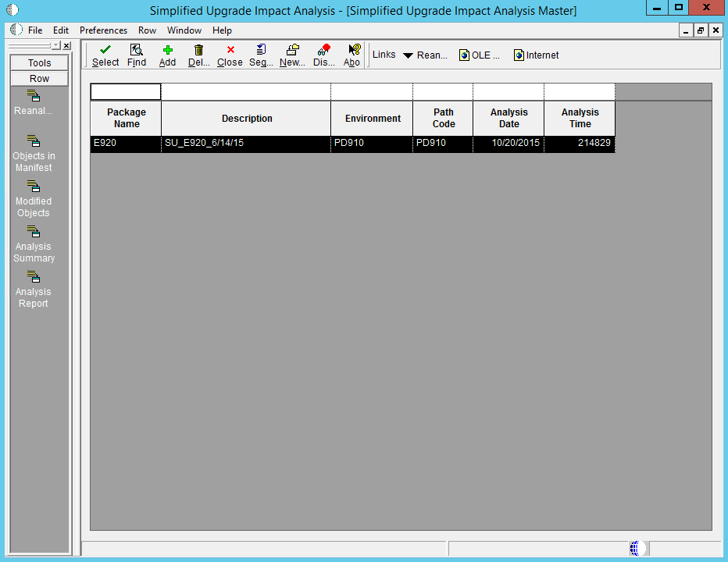The width and height of the screenshot is (728, 562).
Task: Open Analysis Summary sidebar icon
Action: coord(33,231)
